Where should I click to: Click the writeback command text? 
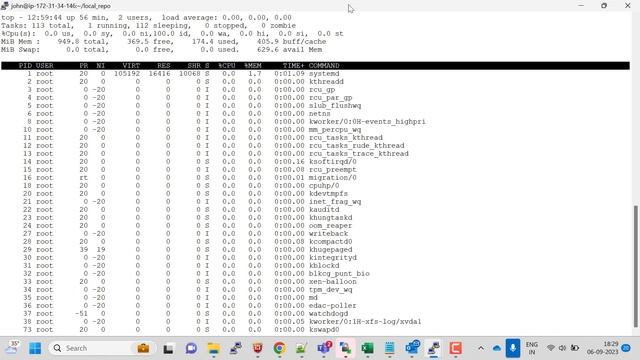[328, 234]
